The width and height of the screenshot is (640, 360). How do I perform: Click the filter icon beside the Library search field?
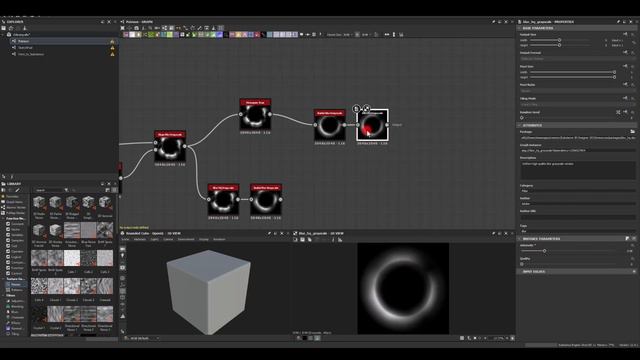tap(66, 190)
